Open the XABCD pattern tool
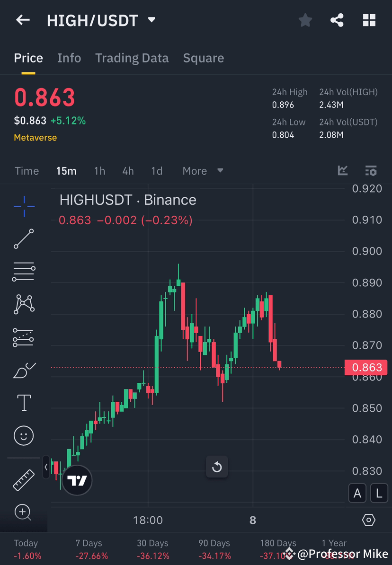Screen dimensions: 392x565 pos(24,304)
